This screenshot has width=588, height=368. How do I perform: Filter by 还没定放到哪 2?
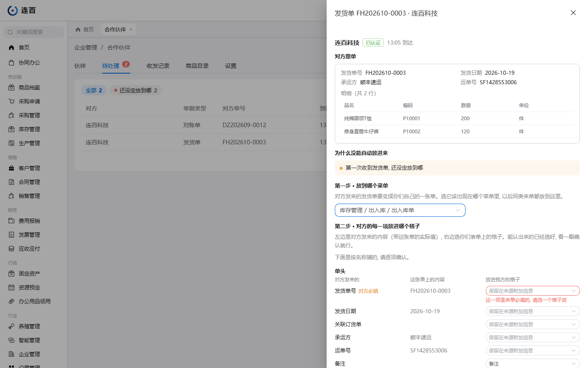click(x=136, y=90)
